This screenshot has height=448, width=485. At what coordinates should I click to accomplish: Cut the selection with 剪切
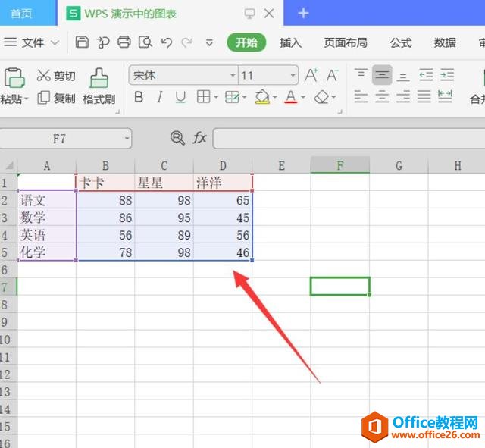tap(56, 76)
